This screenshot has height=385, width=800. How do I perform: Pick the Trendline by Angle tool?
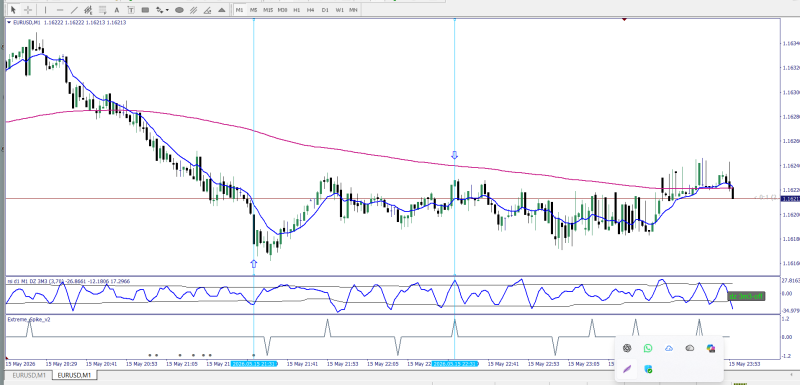pos(207,10)
